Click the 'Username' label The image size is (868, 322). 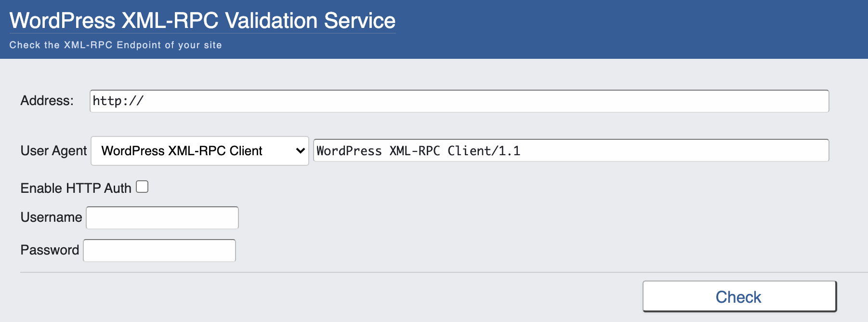click(x=51, y=217)
